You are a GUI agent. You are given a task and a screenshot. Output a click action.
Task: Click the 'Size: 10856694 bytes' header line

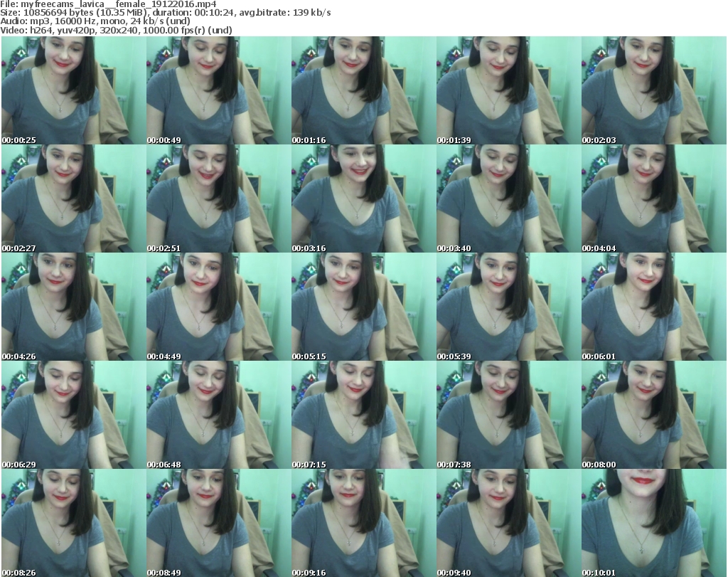pos(165,13)
